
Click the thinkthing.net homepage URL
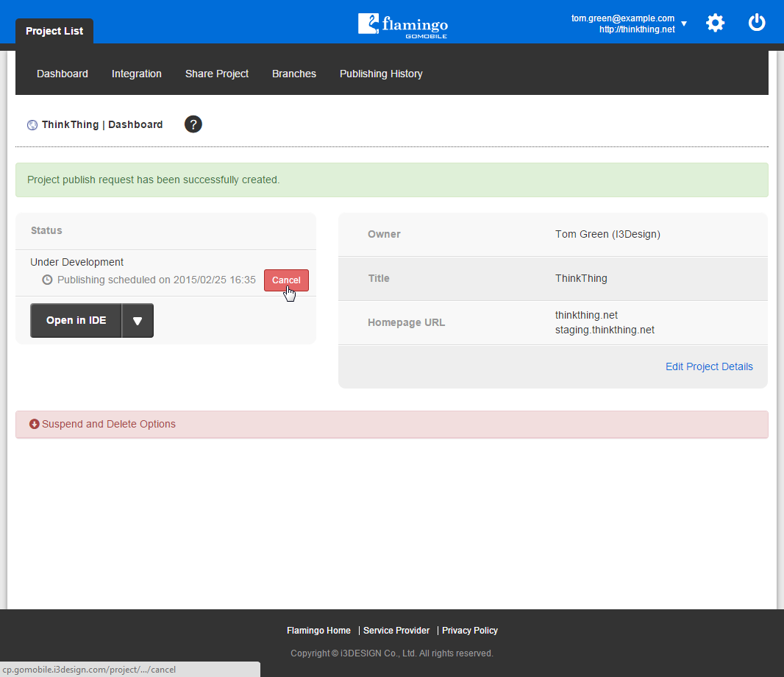[x=586, y=315]
